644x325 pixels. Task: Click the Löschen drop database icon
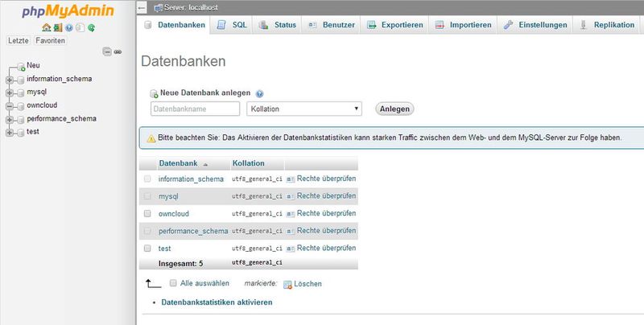(287, 285)
